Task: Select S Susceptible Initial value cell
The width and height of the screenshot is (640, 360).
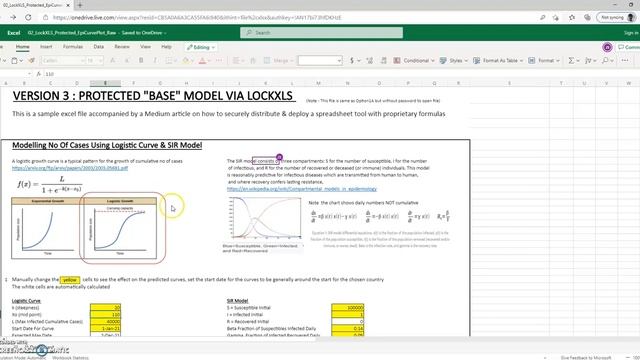Action: pyautogui.click(x=348, y=307)
